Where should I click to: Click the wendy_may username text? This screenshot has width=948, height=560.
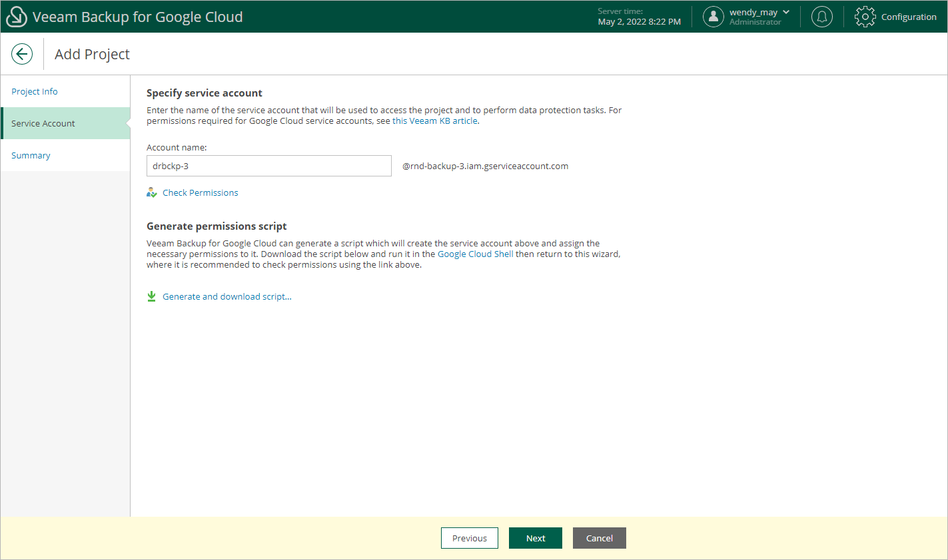[753, 12]
